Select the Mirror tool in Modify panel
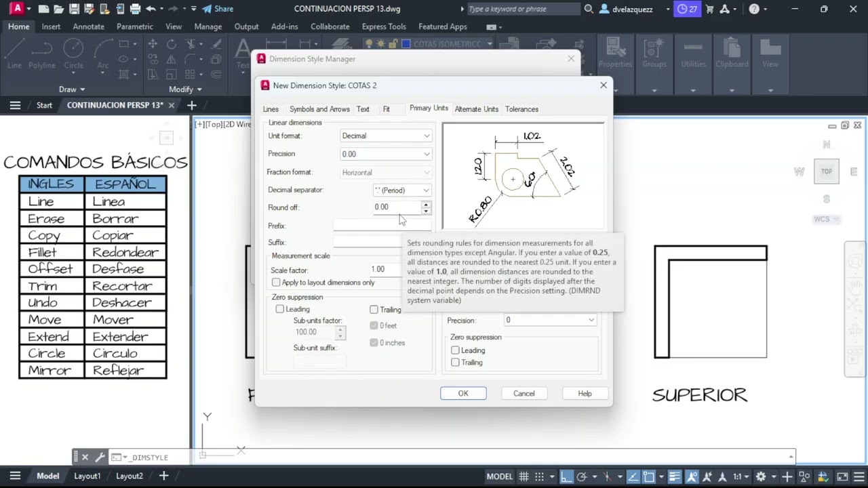Screen dimensions: 868x488 172,59
